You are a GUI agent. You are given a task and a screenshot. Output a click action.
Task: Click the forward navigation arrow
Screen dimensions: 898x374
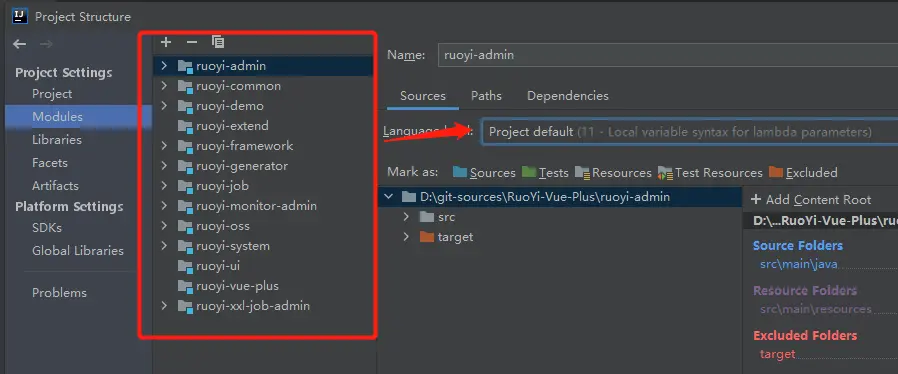click(x=46, y=44)
